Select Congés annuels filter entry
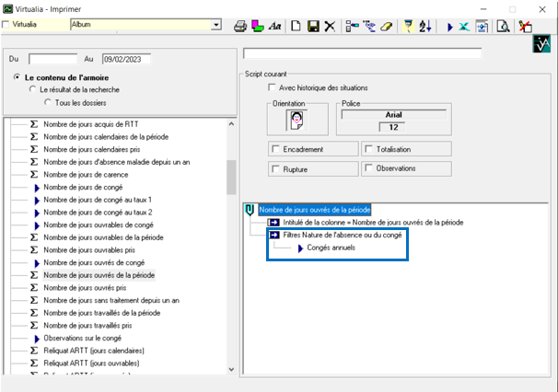The height and width of the screenshot is (392, 558). point(331,248)
